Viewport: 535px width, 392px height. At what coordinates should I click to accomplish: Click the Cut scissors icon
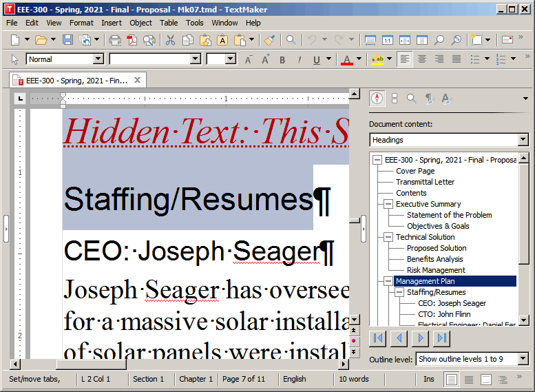170,41
